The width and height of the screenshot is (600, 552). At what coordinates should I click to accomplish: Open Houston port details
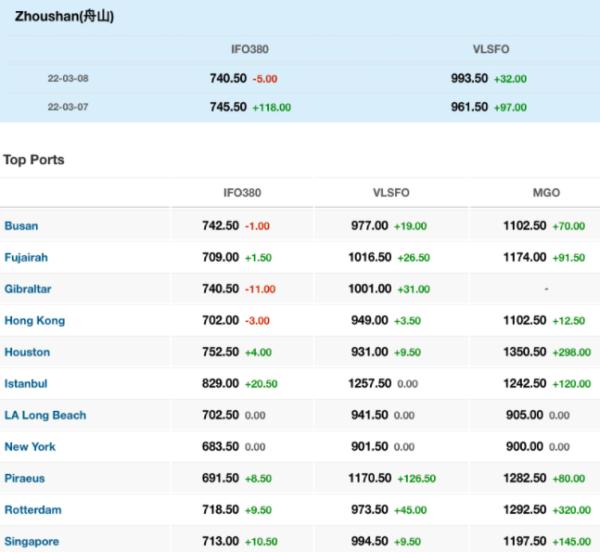click(27, 352)
